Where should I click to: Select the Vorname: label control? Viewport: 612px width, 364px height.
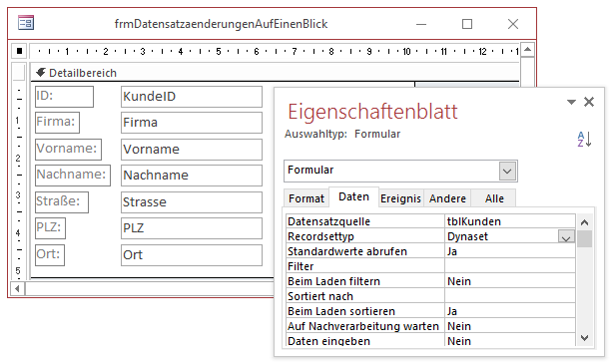click(68, 150)
